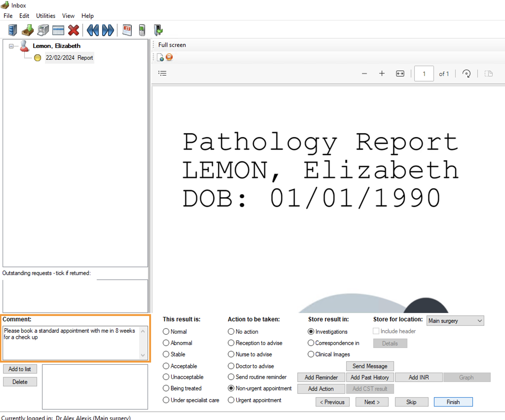
Task: Click the Next > button
Action: [x=372, y=402]
